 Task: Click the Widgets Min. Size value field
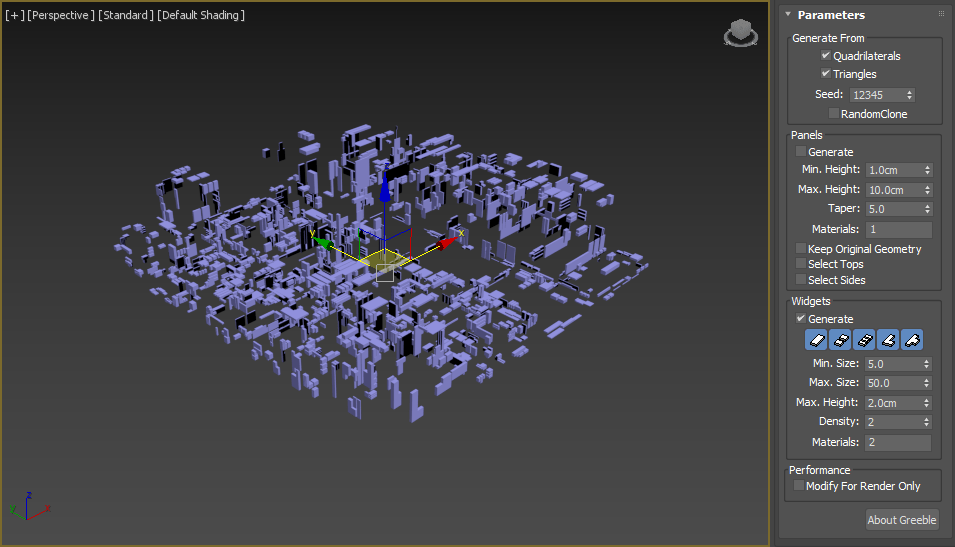point(893,364)
